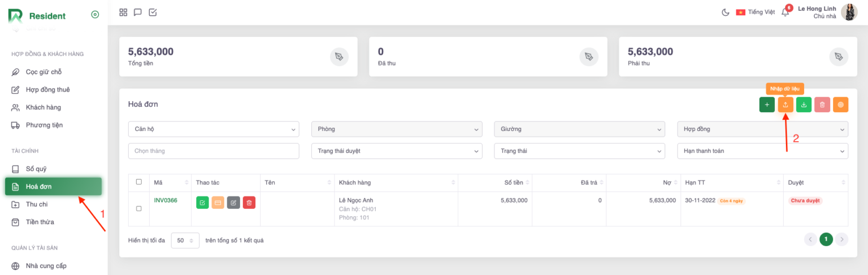Open invoice link INV0366
This screenshot has width=868, height=275.
[x=166, y=200]
